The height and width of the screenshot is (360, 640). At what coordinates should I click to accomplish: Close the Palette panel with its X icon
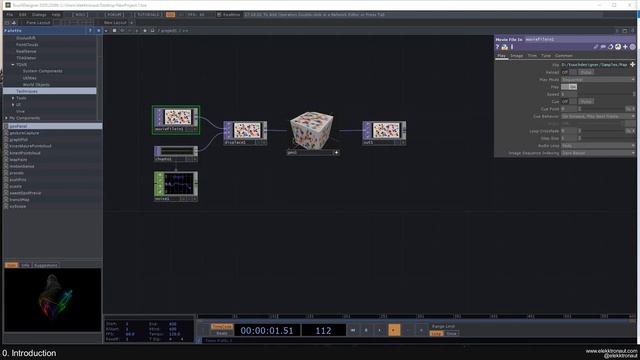tap(98, 31)
